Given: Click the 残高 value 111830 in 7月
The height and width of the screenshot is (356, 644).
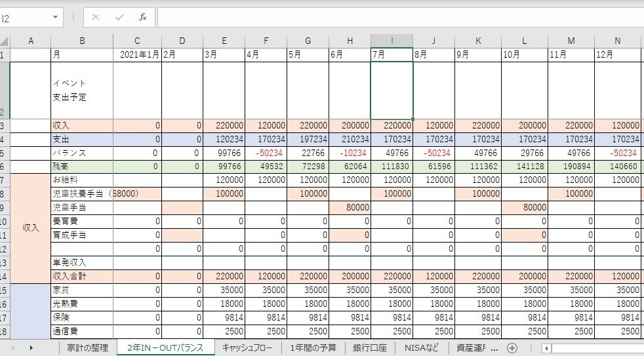Looking at the screenshot, I should point(392,167).
